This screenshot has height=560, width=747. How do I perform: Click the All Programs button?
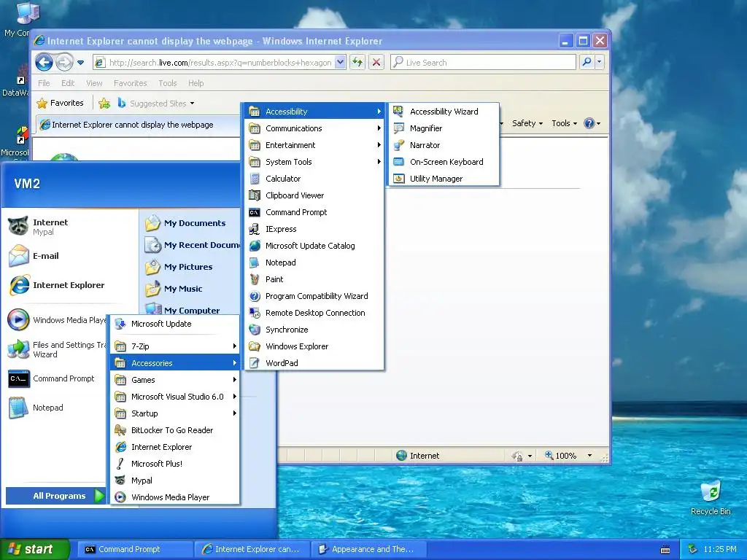55,496
